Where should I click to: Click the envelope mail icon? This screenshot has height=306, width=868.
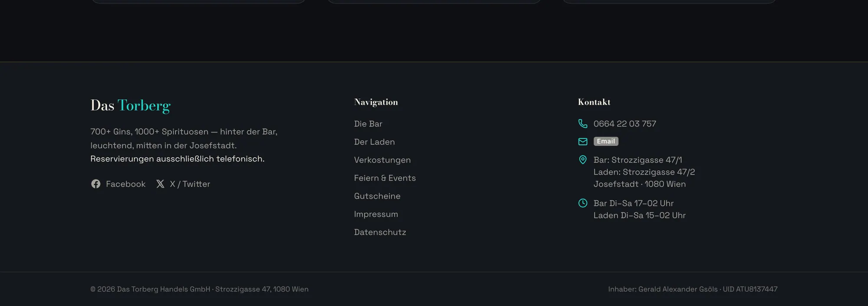(583, 142)
